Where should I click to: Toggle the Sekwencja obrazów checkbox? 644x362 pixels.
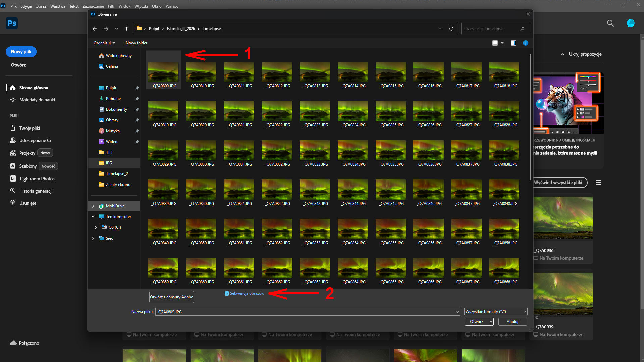(227, 293)
